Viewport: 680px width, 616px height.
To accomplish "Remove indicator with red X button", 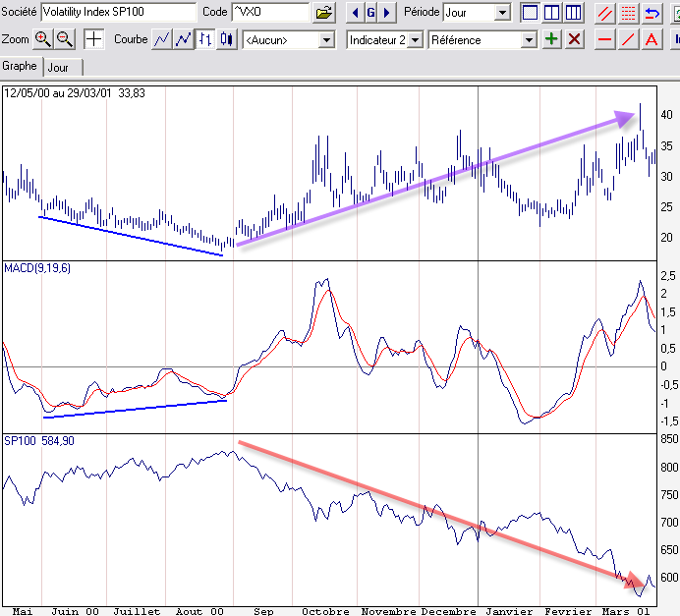I will (x=574, y=39).
